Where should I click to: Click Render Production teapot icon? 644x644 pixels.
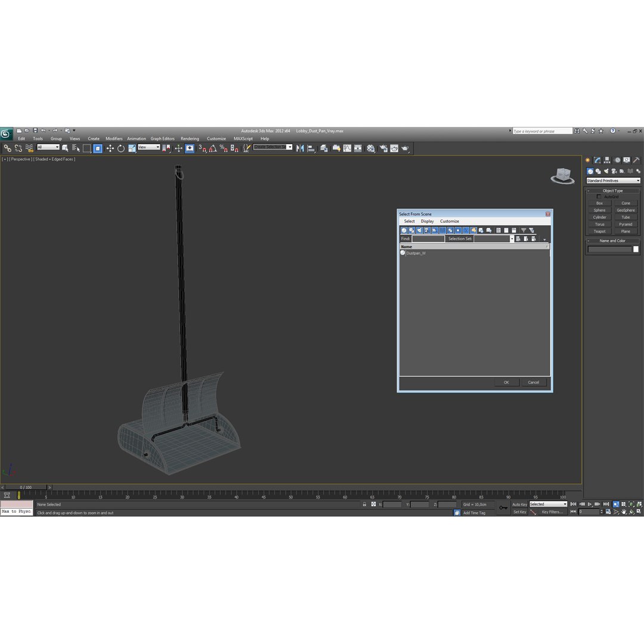pyautogui.click(x=405, y=148)
